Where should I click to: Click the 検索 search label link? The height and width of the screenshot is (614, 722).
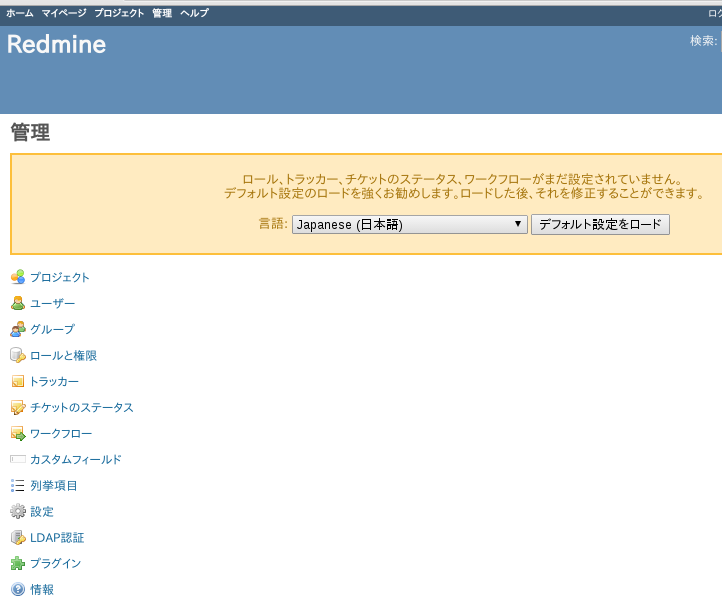703,41
